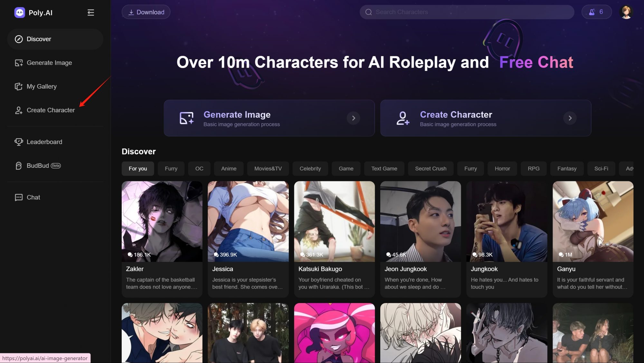Select the RPG category tab
644x363 pixels.
[x=534, y=168]
